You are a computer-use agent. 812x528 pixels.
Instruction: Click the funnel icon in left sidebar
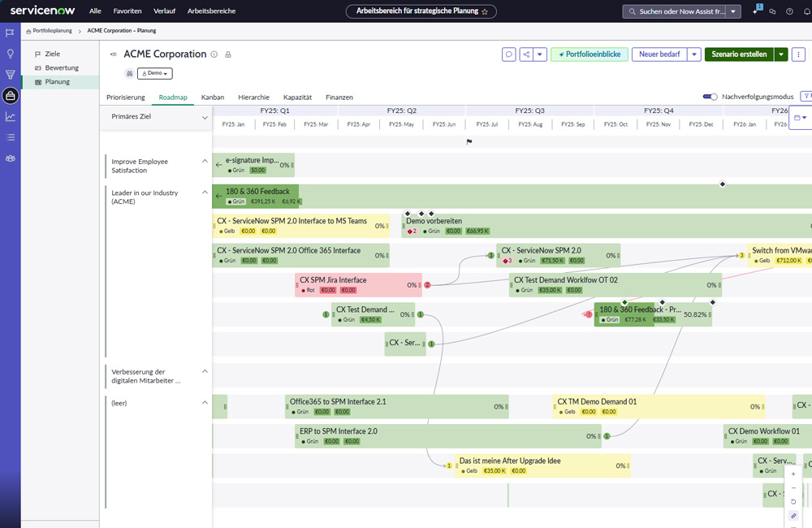pyautogui.click(x=10, y=75)
